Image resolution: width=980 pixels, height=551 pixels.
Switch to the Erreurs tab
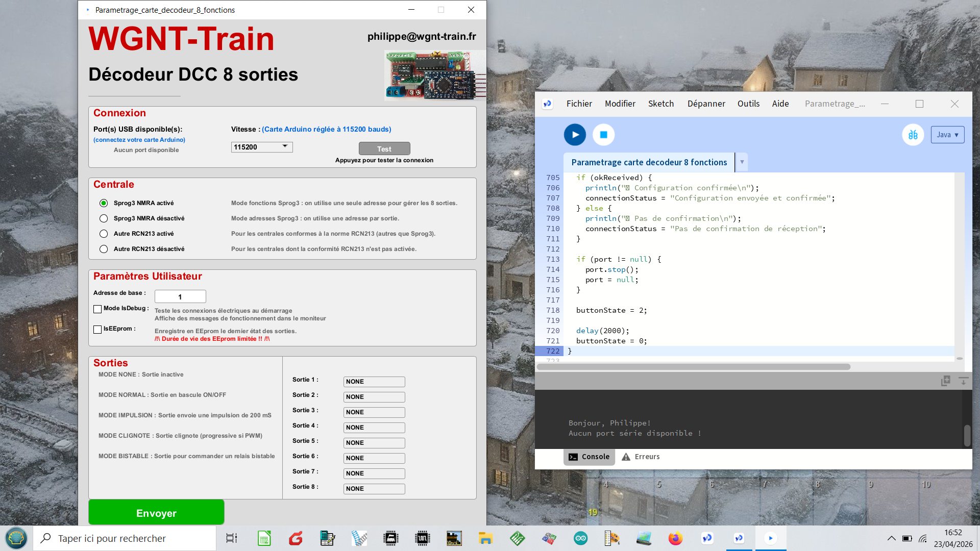click(641, 457)
